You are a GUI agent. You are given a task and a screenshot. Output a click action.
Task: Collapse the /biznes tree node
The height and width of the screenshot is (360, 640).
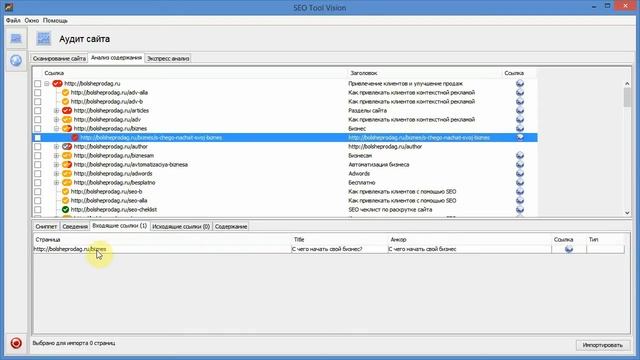tap(56, 129)
